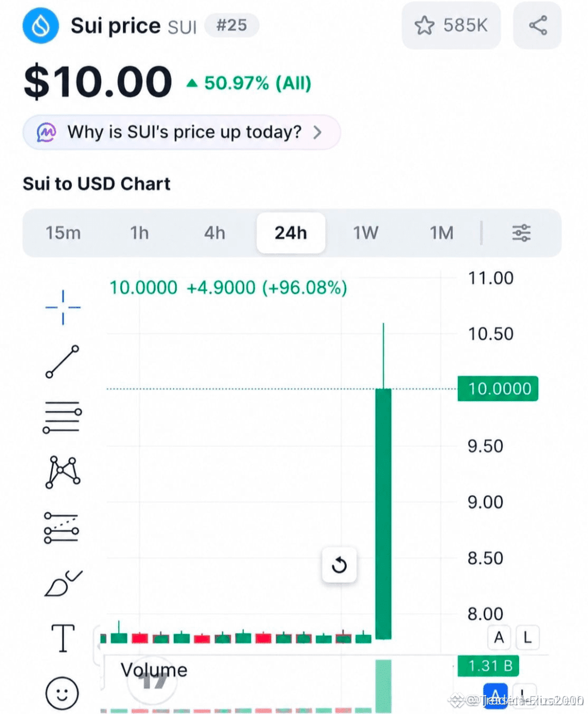Image resolution: width=588 pixels, height=714 pixels.
Task: Expand 'Why is SUI's price up today?'
Action: click(181, 132)
